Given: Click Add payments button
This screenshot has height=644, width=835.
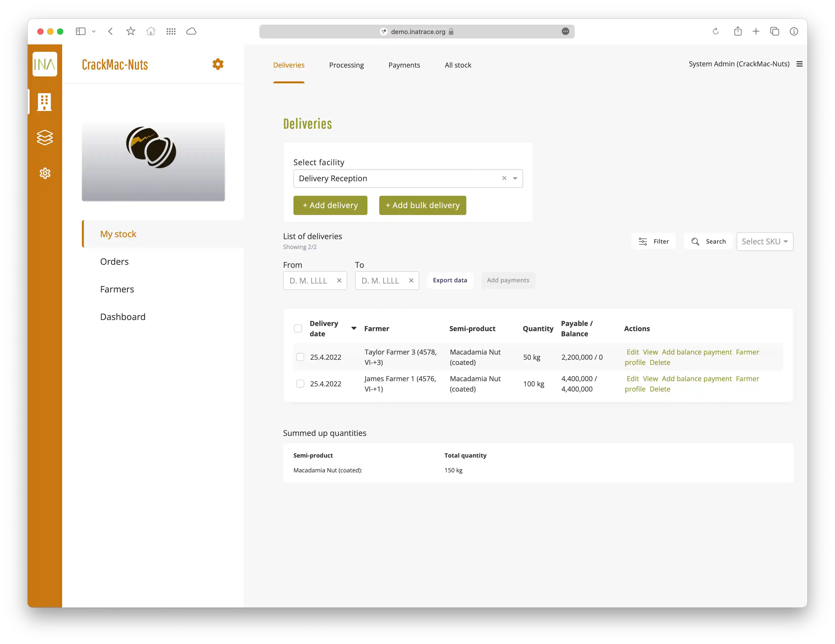Looking at the screenshot, I should point(508,280).
